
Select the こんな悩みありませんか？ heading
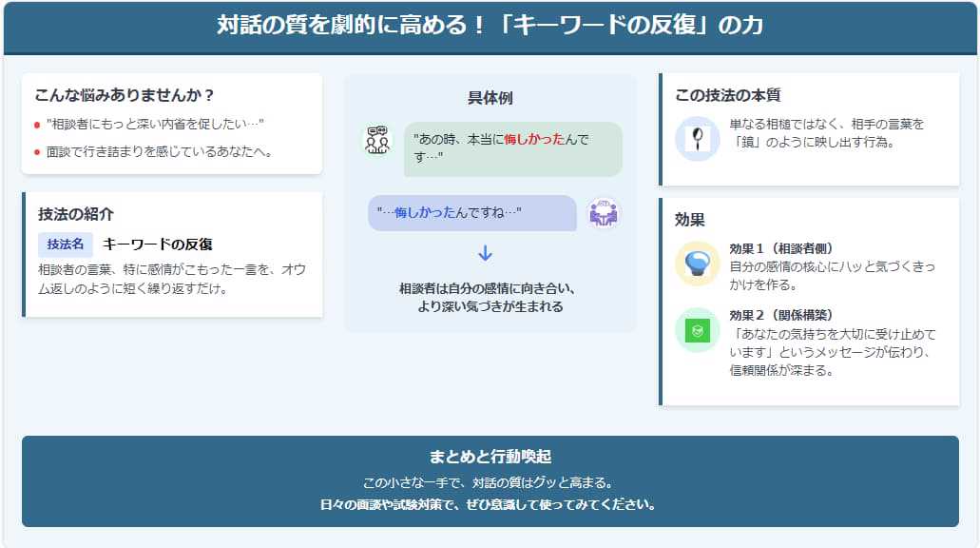(x=125, y=95)
